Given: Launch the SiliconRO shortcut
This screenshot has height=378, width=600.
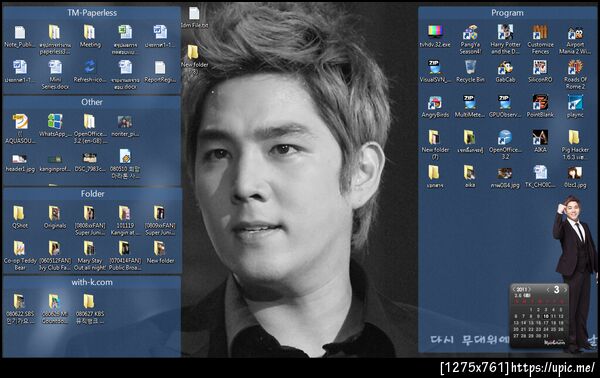Looking at the screenshot, I should coord(540,71).
